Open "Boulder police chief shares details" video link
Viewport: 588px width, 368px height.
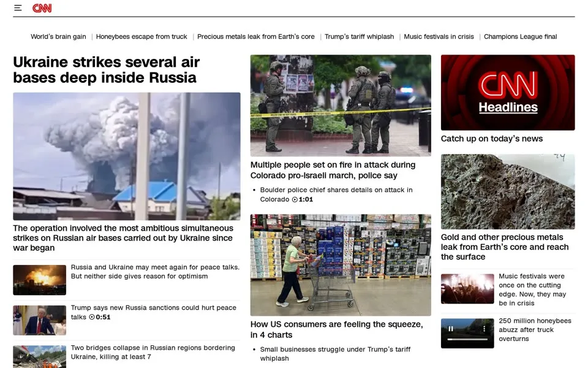pos(336,194)
